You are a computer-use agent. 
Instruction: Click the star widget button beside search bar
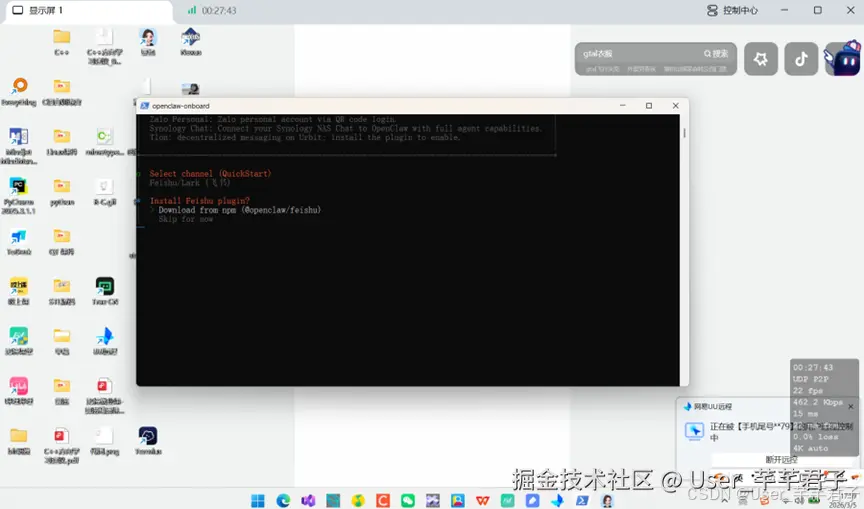760,58
